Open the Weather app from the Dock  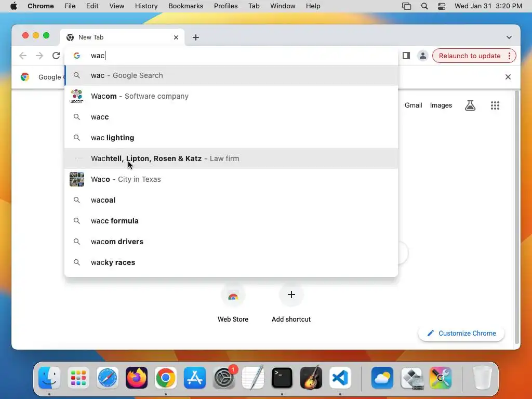pos(382,378)
